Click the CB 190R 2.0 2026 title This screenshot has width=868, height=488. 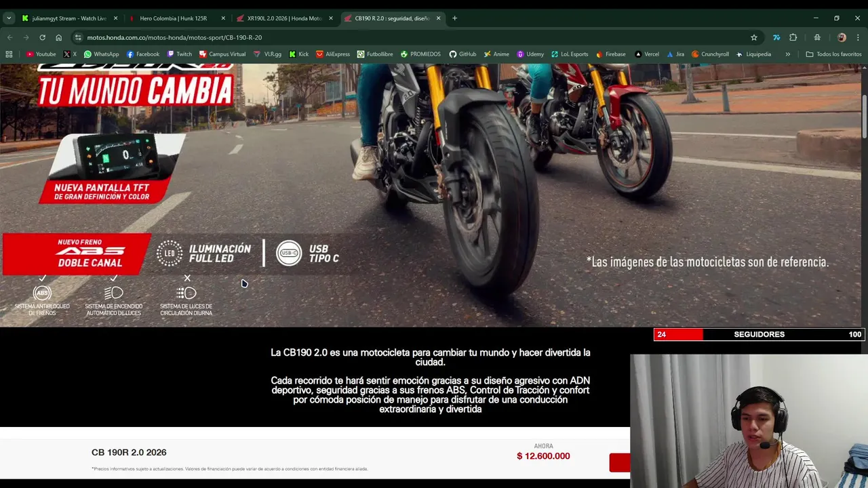(x=129, y=452)
